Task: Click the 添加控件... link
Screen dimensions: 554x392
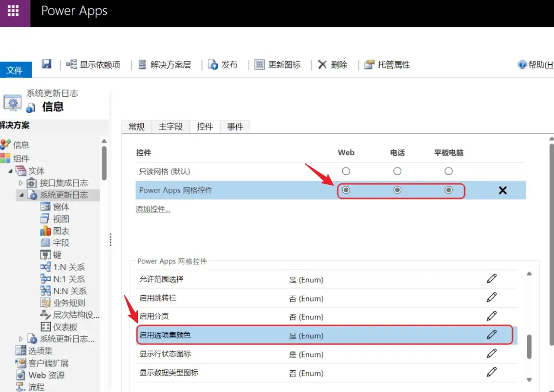Action: point(153,209)
